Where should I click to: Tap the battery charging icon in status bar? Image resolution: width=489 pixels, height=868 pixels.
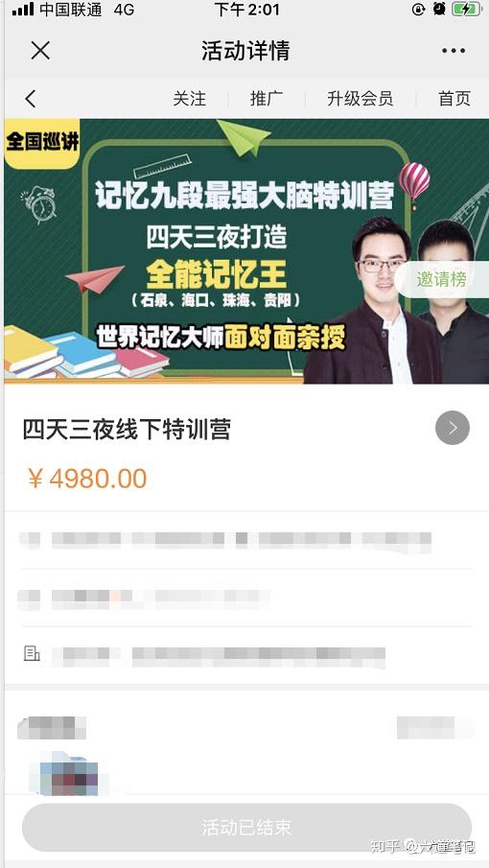467,9
